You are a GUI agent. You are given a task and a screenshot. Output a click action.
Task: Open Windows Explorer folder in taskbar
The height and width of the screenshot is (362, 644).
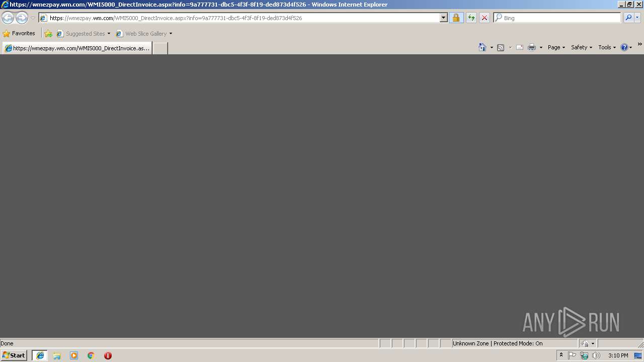click(x=57, y=355)
